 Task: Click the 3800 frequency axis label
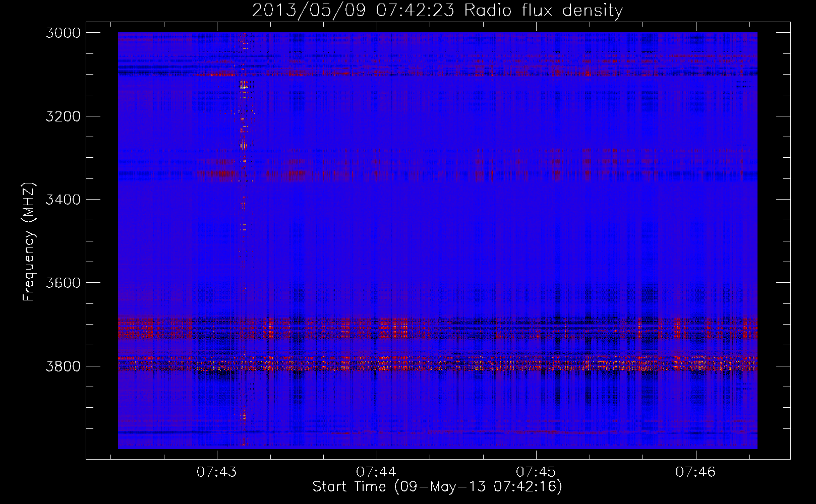tap(63, 366)
